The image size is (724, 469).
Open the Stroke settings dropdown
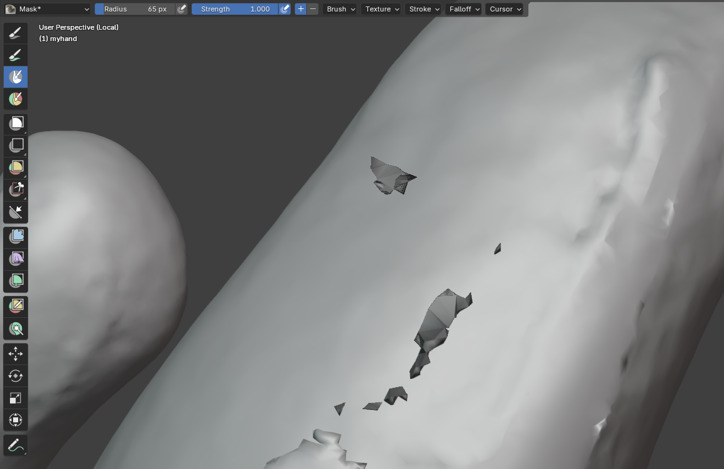click(x=424, y=9)
